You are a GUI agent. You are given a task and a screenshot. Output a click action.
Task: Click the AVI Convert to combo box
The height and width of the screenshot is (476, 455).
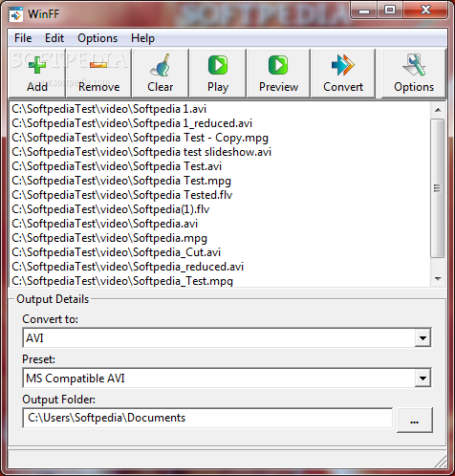coord(227,338)
